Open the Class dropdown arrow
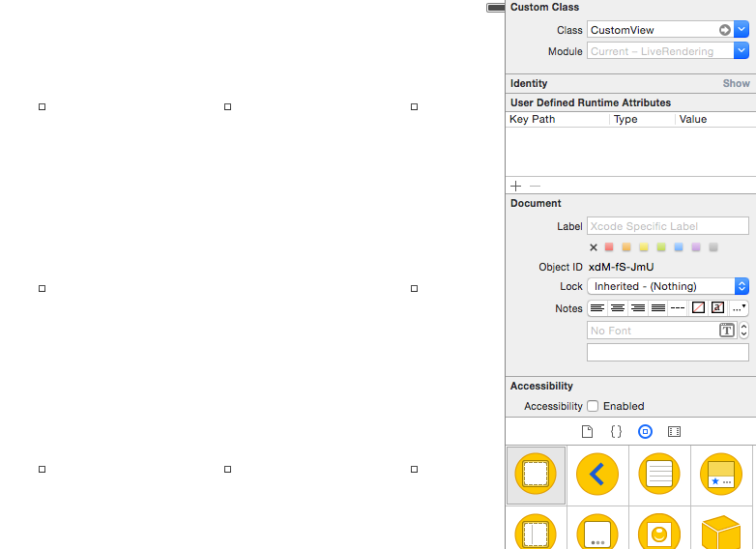 [x=741, y=30]
